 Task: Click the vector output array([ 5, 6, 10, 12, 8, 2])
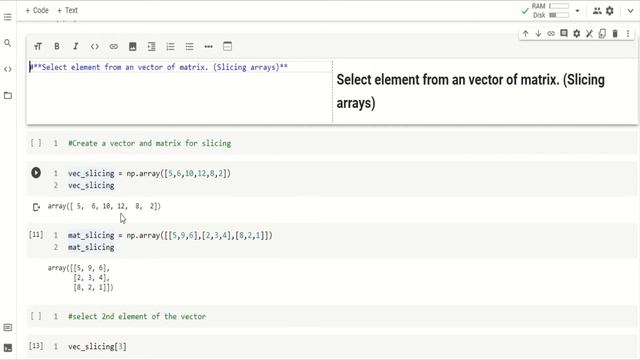(104, 206)
